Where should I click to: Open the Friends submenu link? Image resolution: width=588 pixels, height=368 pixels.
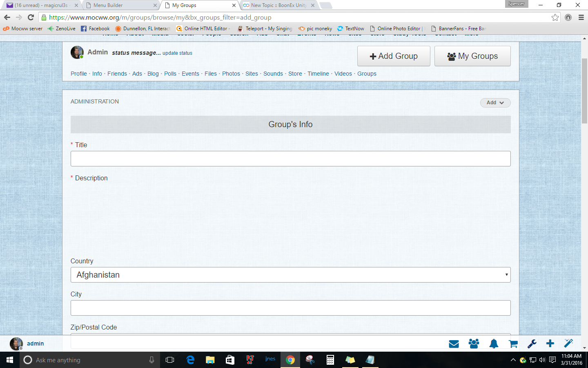click(x=117, y=74)
